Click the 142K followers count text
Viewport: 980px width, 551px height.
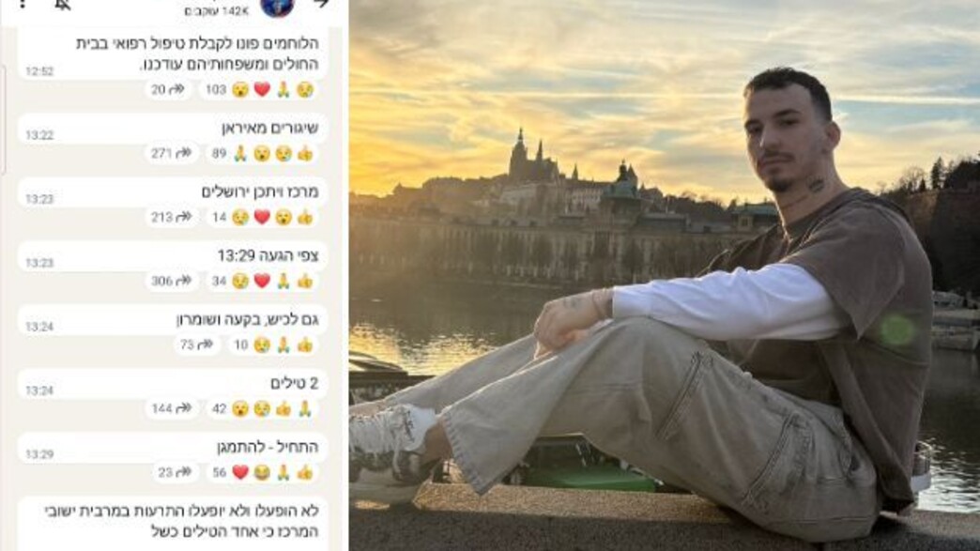tap(208, 10)
